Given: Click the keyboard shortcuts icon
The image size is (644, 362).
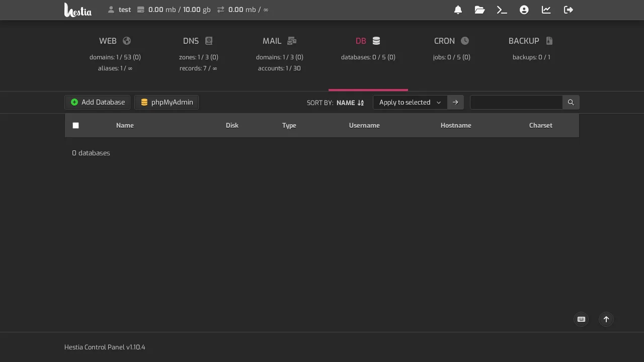Looking at the screenshot, I should point(581,319).
